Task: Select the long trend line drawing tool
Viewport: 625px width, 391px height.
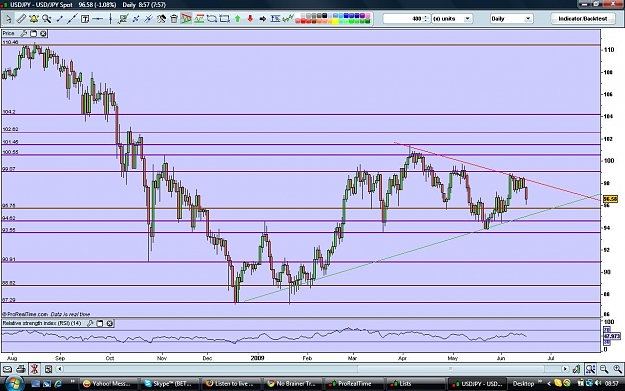Action: (72, 19)
